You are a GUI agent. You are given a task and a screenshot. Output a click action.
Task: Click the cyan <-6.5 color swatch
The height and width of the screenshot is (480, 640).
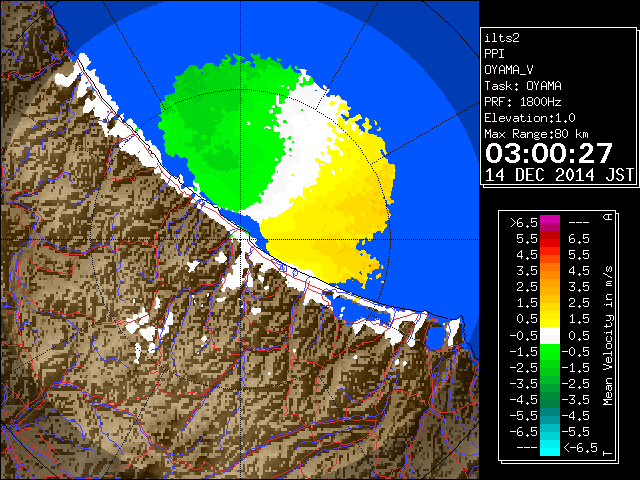550,448
